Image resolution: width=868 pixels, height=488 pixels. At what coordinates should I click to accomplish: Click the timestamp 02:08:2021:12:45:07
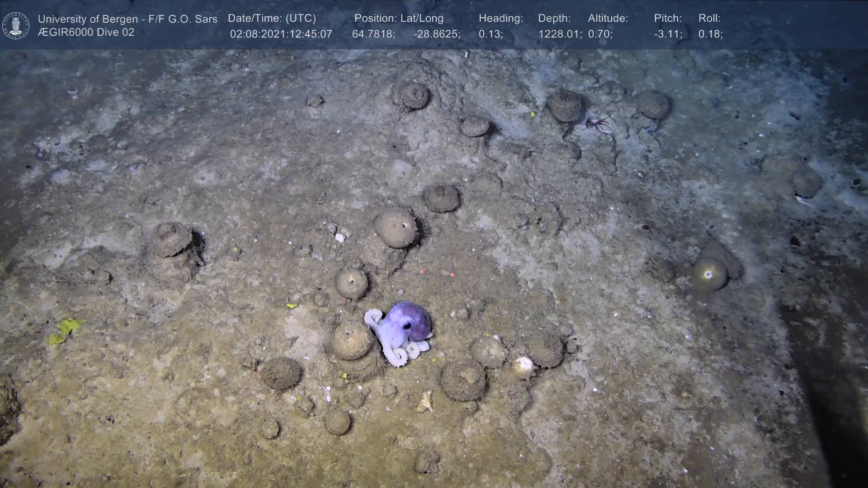point(281,34)
